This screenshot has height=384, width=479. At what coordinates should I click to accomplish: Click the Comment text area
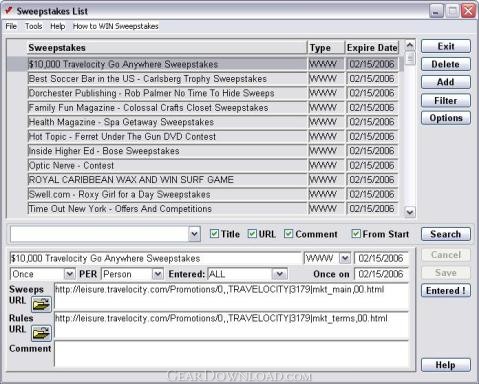(231, 354)
